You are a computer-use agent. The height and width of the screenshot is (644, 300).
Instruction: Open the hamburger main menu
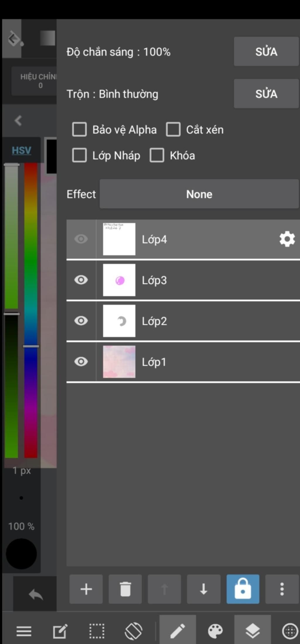click(x=24, y=631)
